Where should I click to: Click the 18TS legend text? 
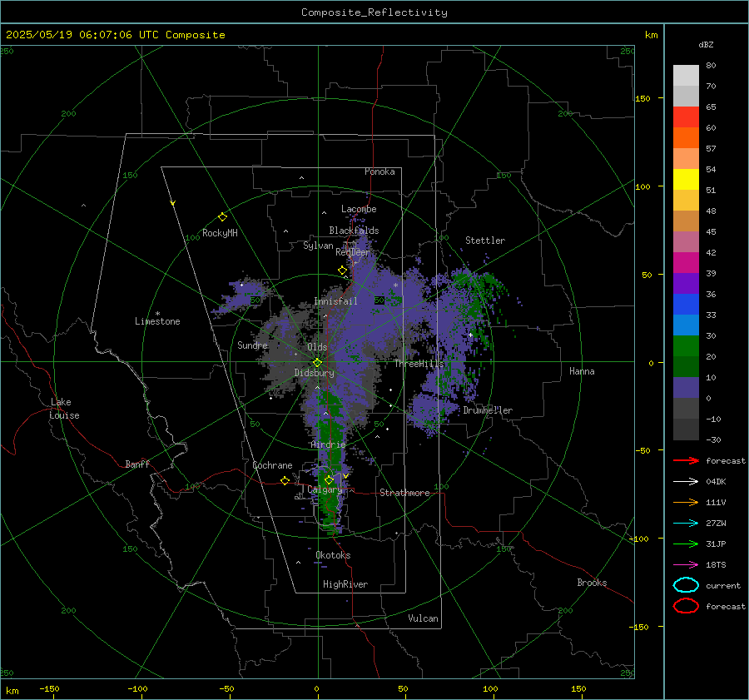(x=716, y=565)
